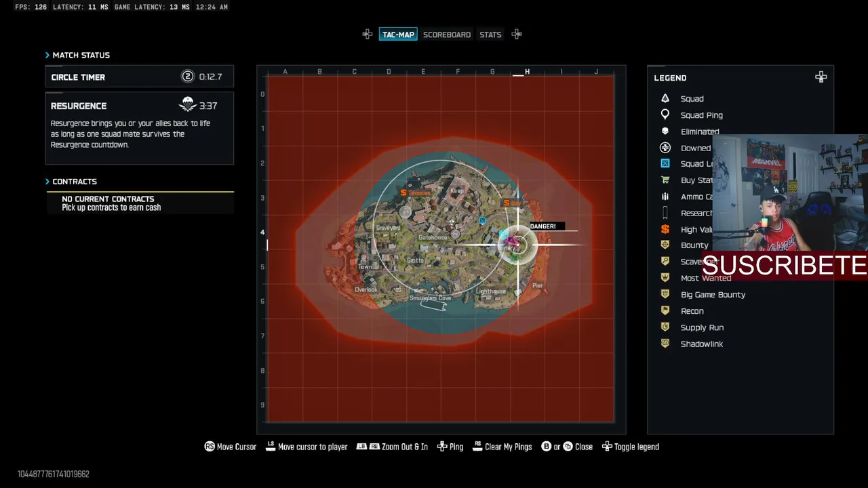Click the Zoom Out & In prompt
Screen dimensions: 868x488
(x=392, y=447)
